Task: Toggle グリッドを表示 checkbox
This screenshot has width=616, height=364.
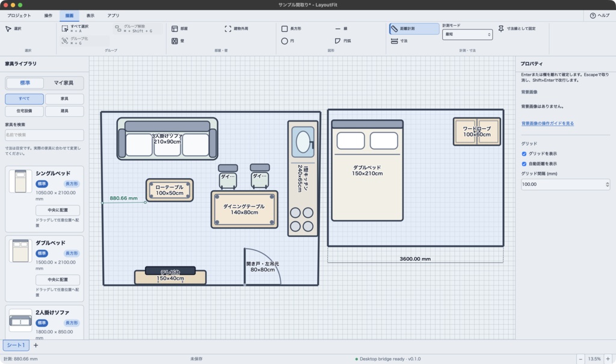Action: tap(524, 153)
